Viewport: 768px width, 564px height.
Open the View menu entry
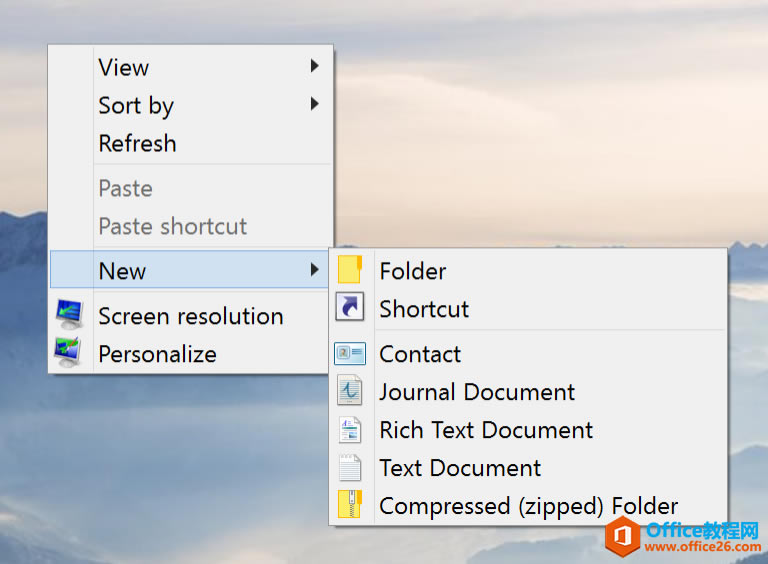(191, 67)
